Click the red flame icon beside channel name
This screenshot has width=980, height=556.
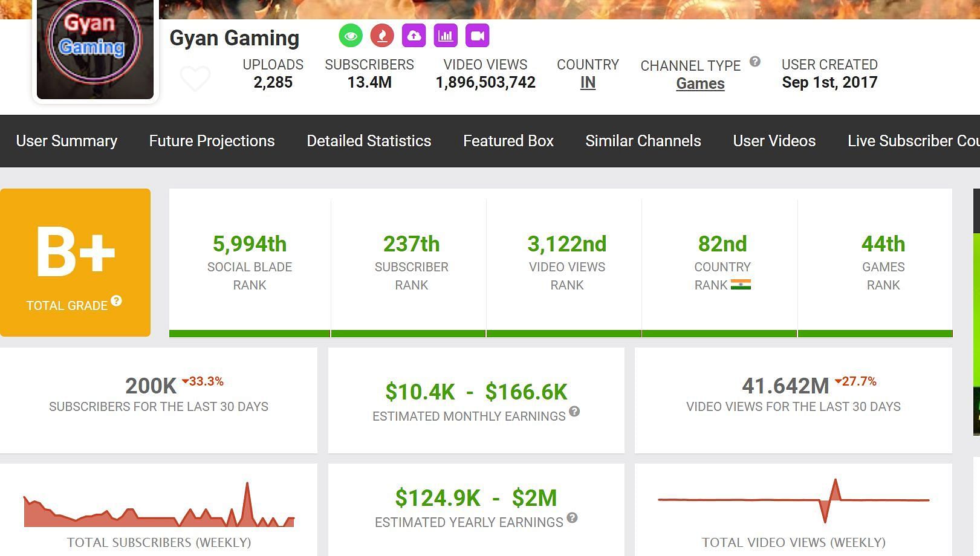click(x=382, y=36)
